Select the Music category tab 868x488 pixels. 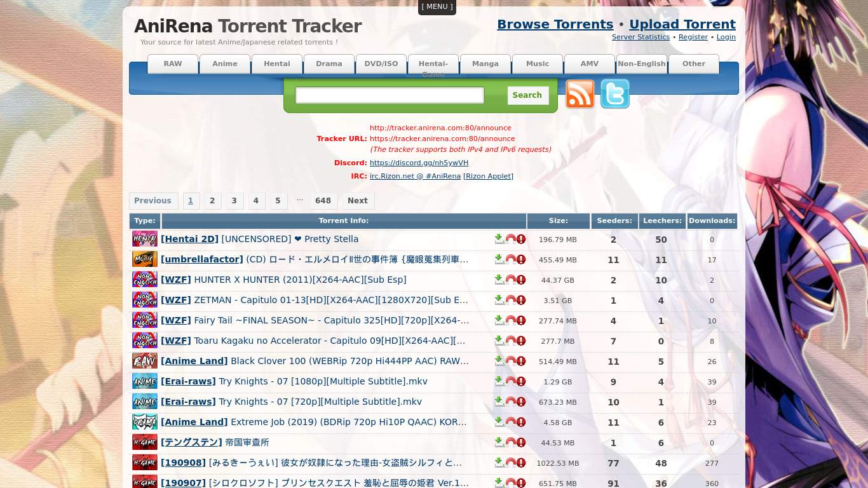538,64
